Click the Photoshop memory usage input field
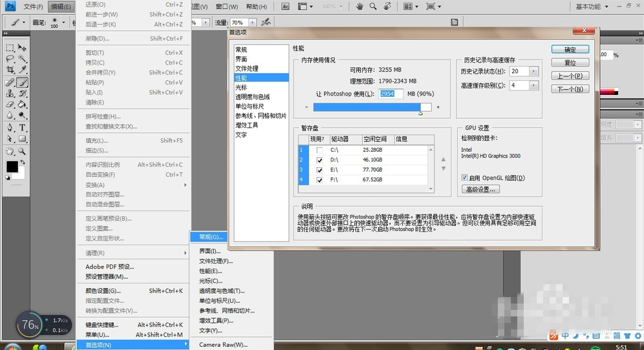The width and height of the screenshot is (644, 350). click(x=391, y=94)
